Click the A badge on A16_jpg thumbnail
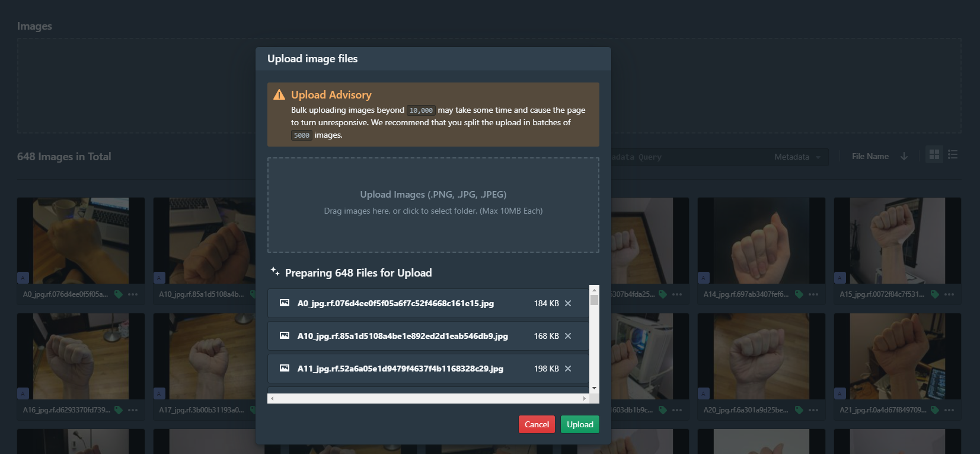The width and height of the screenshot is (980, 454). (x=23, y=393)
